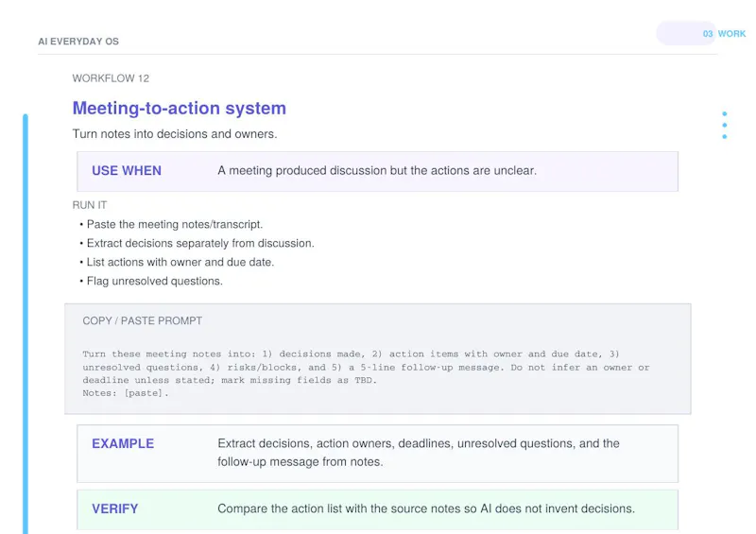Image resolution: width=756 pixels, height=534 pixels.
Task: Click "follow-up message from notes." line
Action: 300,461
